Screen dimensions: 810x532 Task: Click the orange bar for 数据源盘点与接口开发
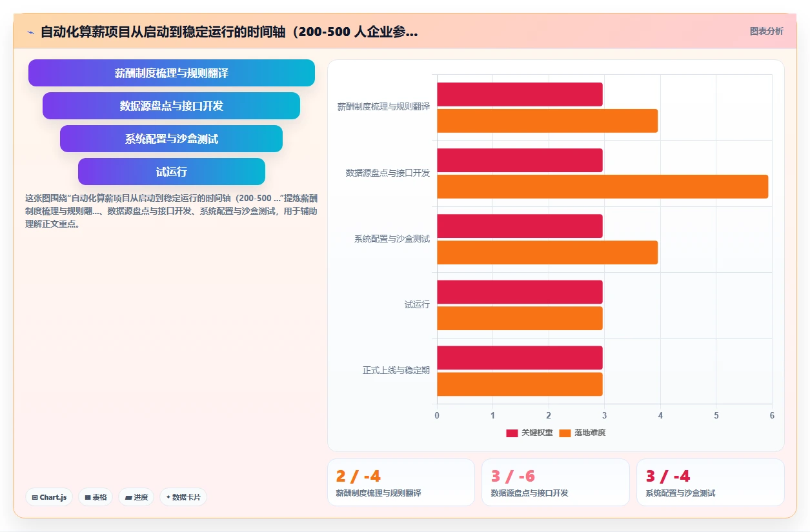click(603, 186)
